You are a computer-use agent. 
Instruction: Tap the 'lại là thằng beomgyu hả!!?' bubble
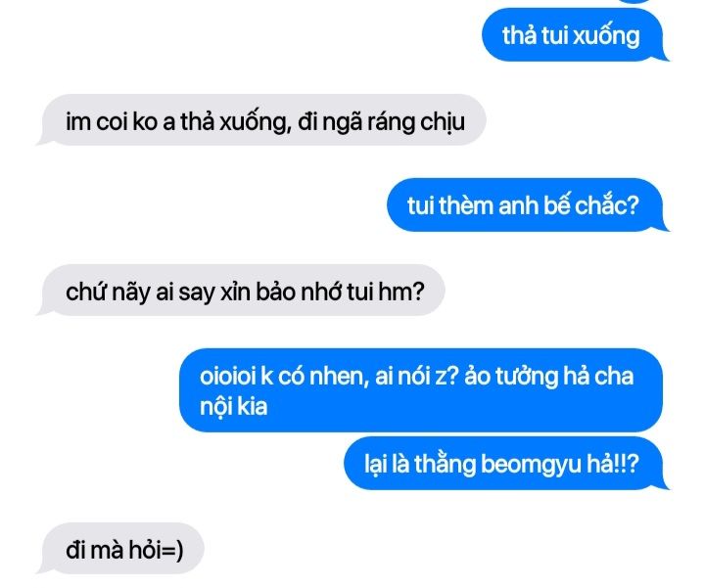point(505,463)
